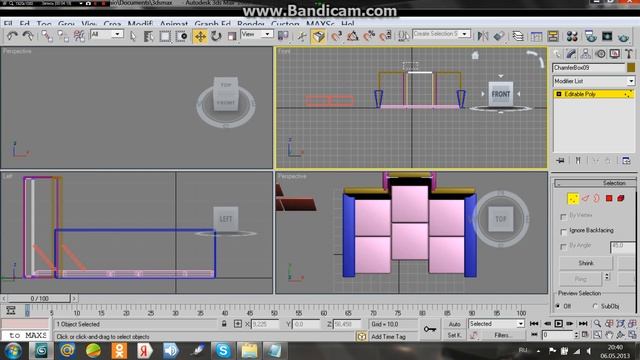This screenshot has height=360, width=640.
Task: Open the Layer Manager icon
Action: [x=518, y=36]
